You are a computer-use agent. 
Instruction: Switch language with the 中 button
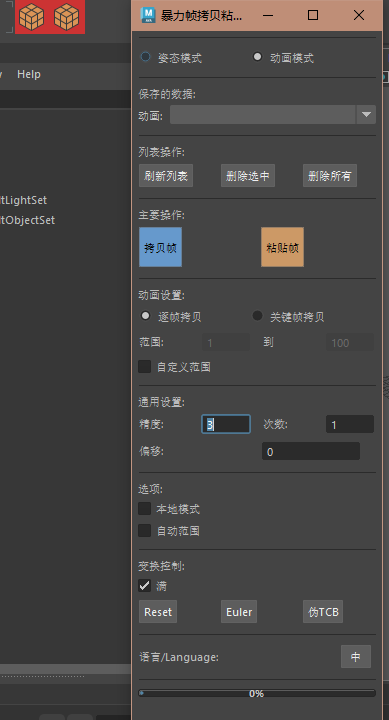[356, 657]
